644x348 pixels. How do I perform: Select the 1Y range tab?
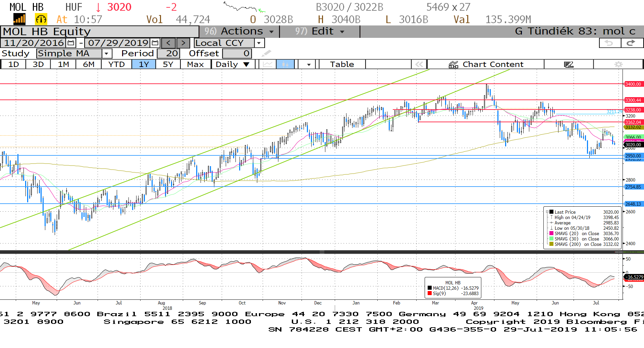pyautogui.click(x=144, y=64)
